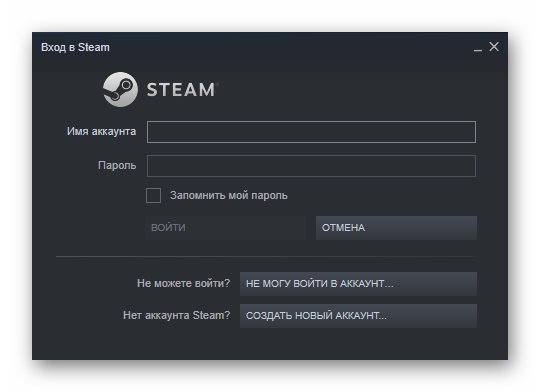Click the Вход в Steam window title

point(75,47)
